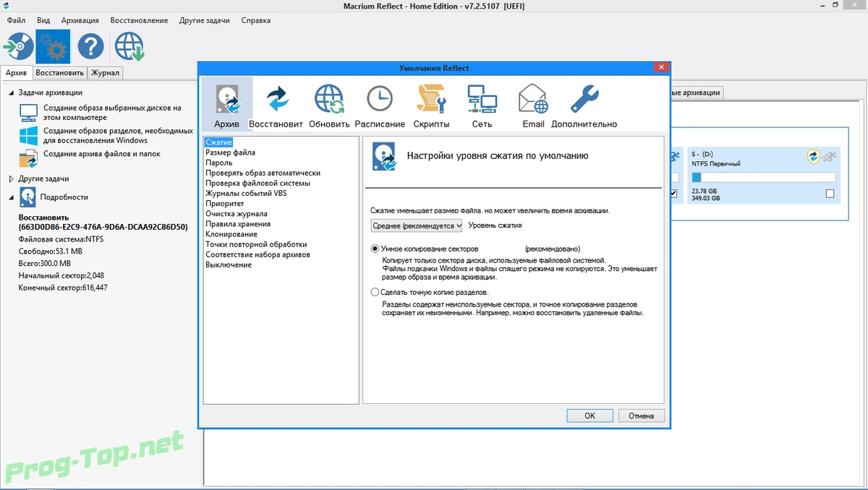Open the gear defaults toolbar icon
Screen dimensions: 868x490
pos(53,48)
